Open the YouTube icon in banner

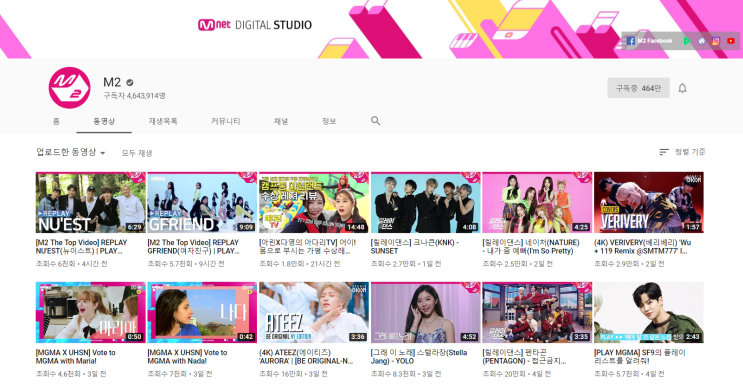tap(731, 41)
